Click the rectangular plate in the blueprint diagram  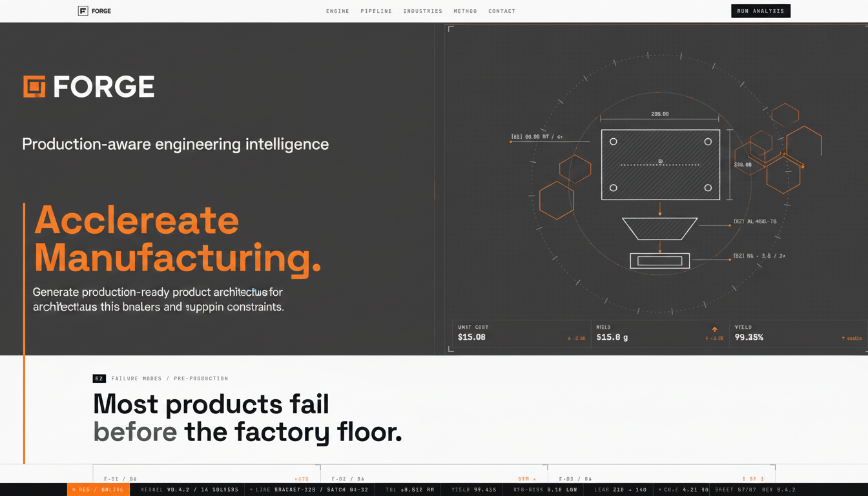click(661, 165)
